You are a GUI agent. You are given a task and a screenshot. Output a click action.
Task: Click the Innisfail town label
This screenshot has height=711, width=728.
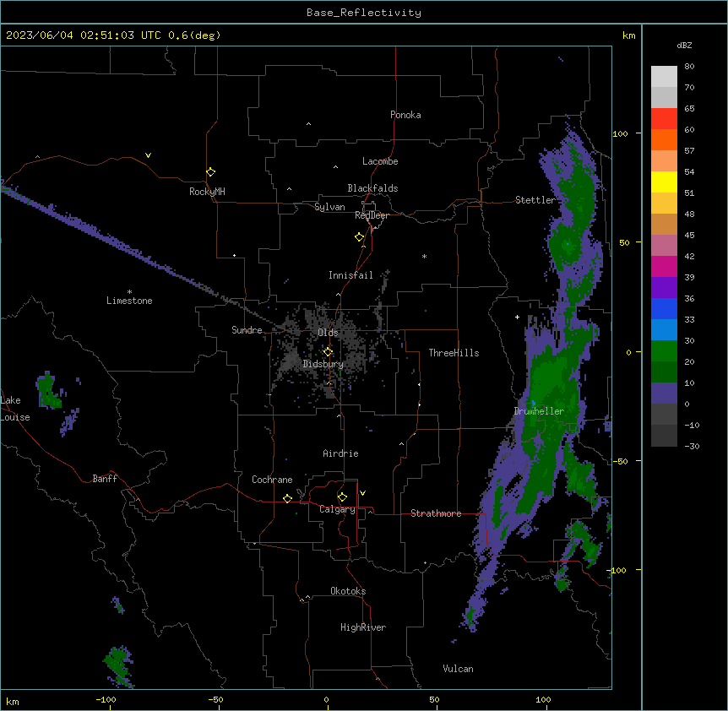pos(350,275)
